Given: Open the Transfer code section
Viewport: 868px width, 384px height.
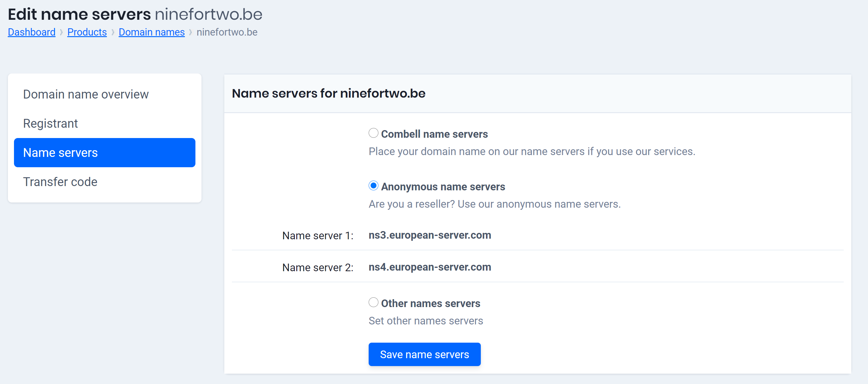Looking at the screenshot, I should click(x=60, y=182).
